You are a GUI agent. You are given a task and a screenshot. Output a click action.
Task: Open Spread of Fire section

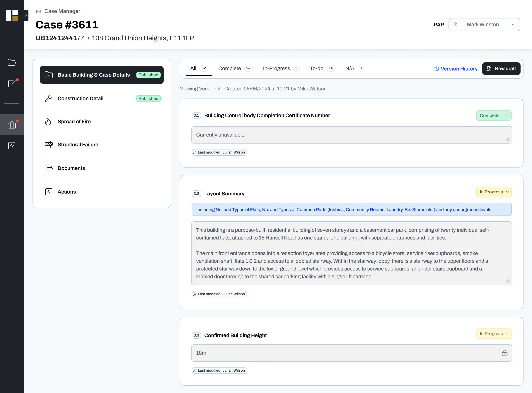[x=102, y=122]
